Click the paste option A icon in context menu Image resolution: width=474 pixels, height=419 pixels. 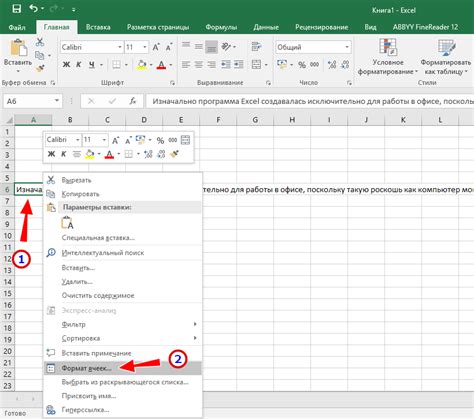coord(67,222)
